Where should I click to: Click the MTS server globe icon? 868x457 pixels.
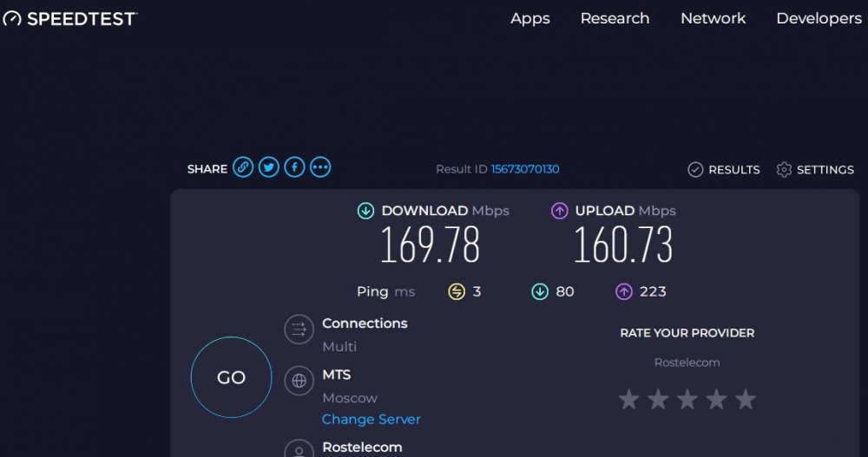(299, 380)
